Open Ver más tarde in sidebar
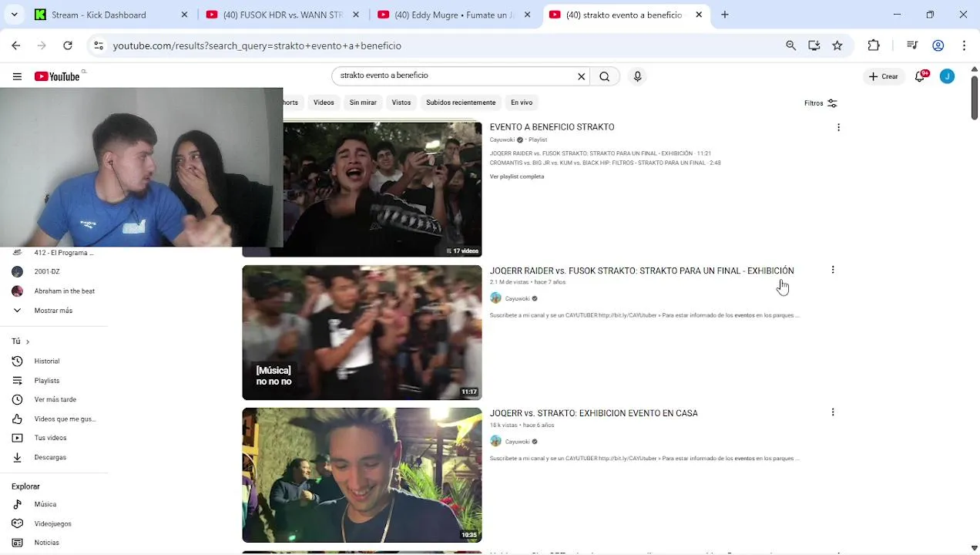Viewport: 980px width, 555px height. click(53, 400)
